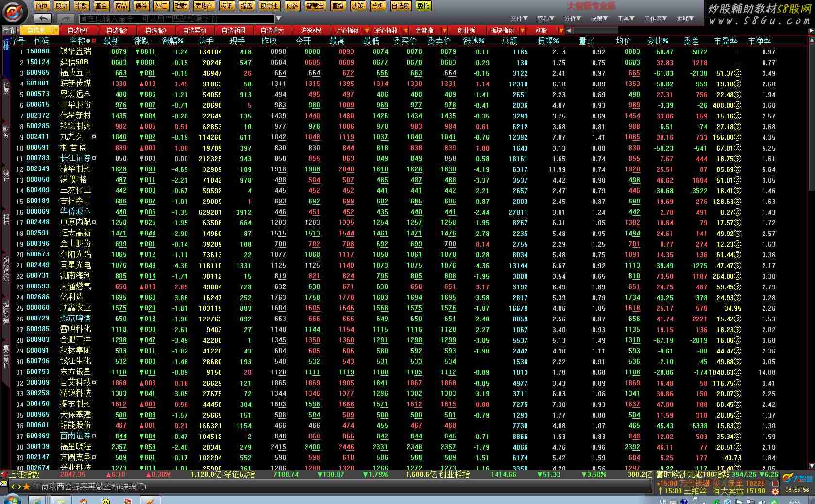The height and width of the screenshot is (504, 815).
Task: Open the 分析 dropdown menu in menu bar
Action: [x=573, y=18]
